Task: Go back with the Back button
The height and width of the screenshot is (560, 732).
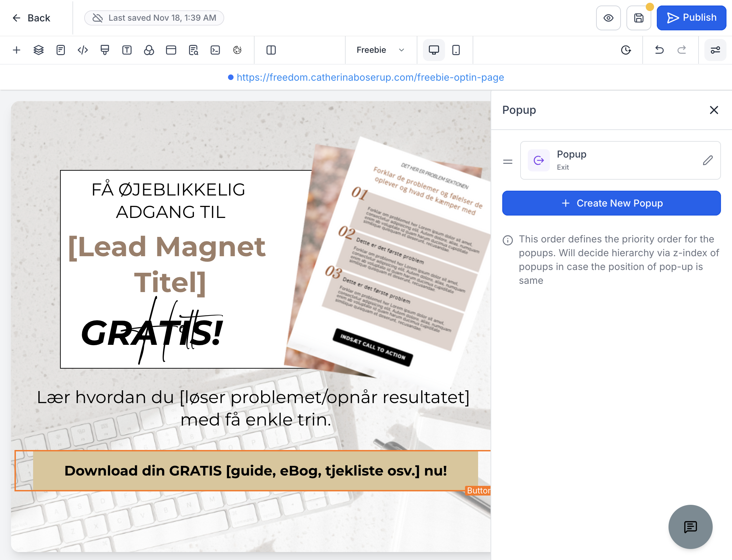Action: click(31, 18)
